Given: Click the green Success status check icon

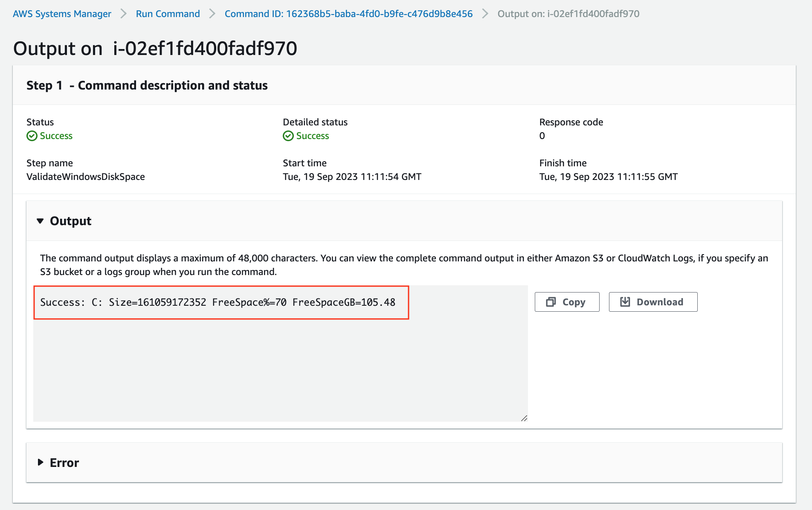Looking at the screenshot, I should 31,136.
